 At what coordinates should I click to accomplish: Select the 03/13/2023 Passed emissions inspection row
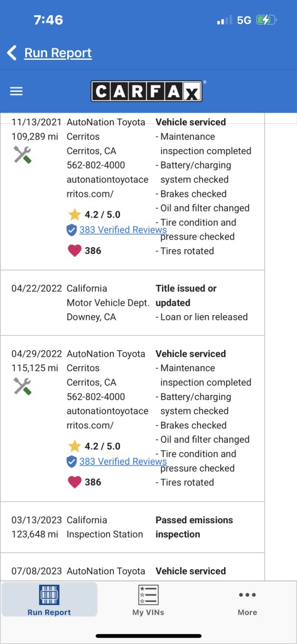click(x=132, y=527)
